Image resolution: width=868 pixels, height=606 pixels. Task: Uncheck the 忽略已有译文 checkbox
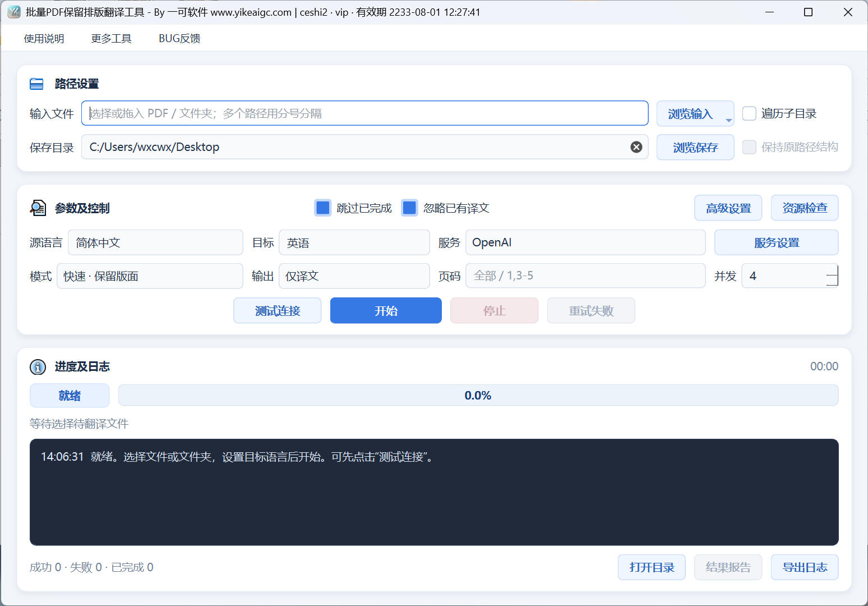[410, 208]
